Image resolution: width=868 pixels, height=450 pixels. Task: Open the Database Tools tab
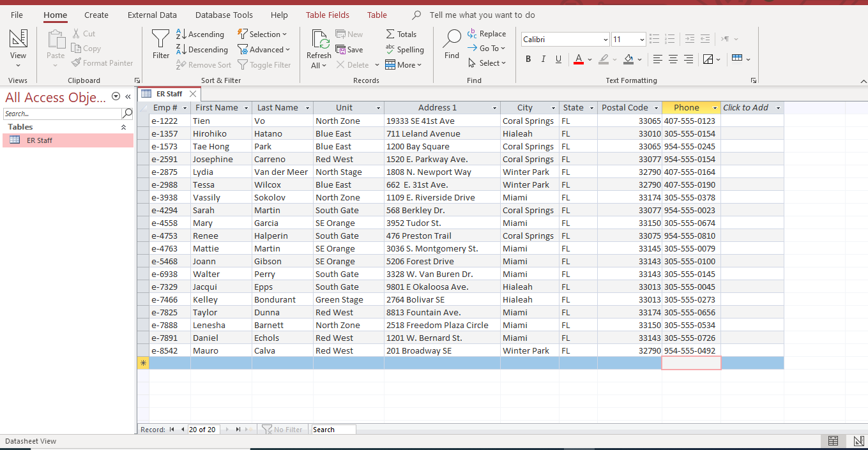pos(224,15)
